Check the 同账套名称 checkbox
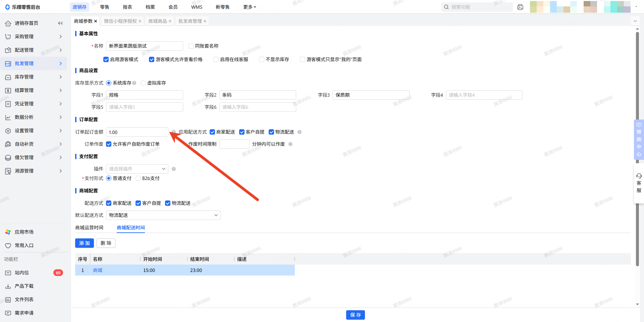 pos(191,46)
